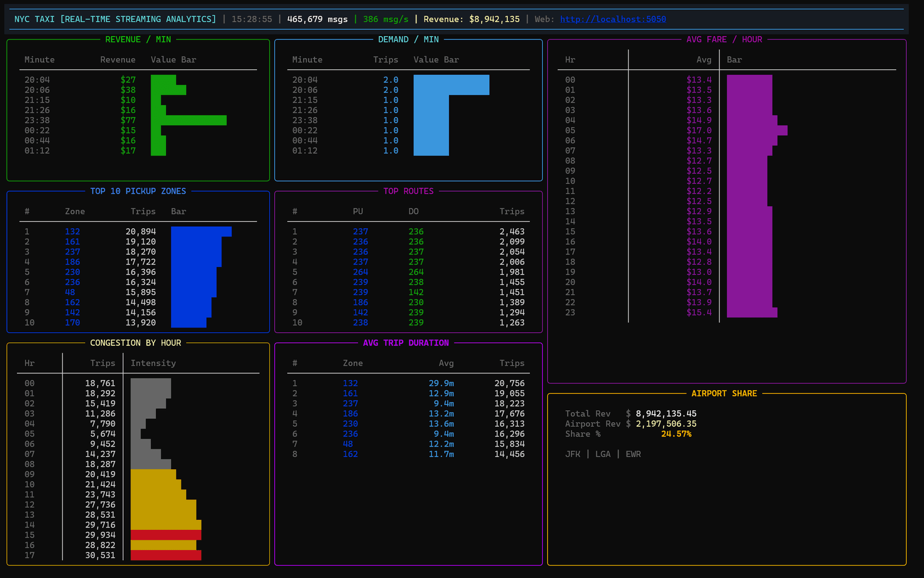Select the 465,679 msgs counter
The width and height of the screenshot is (924, 578).
(317, 19)
